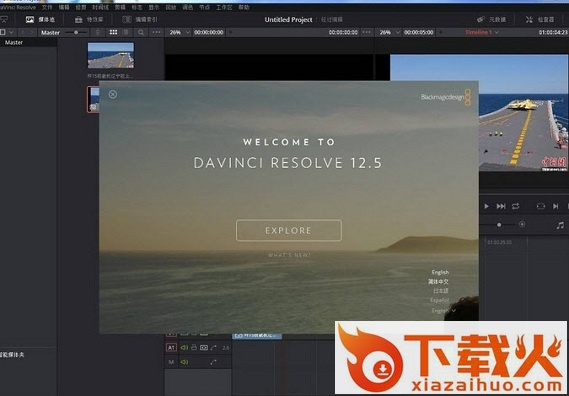Image resolution: width=569 pixels, height=396 pixels.
Task: Open the smart bins section label
Action: tap(12, 355)
